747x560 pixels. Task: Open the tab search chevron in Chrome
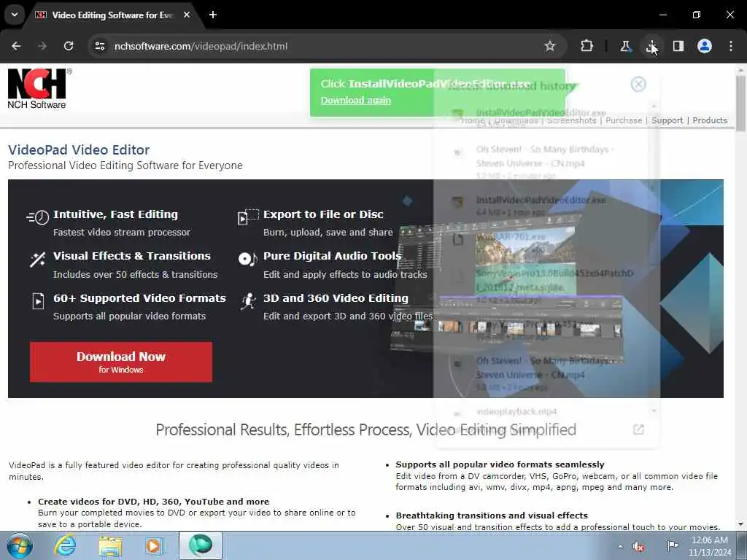coord(15,15)
